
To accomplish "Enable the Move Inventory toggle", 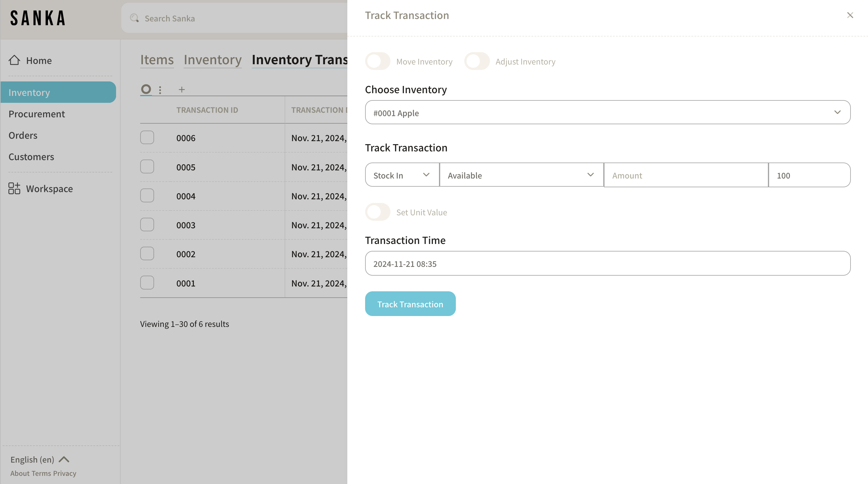I will coord(377,61).
